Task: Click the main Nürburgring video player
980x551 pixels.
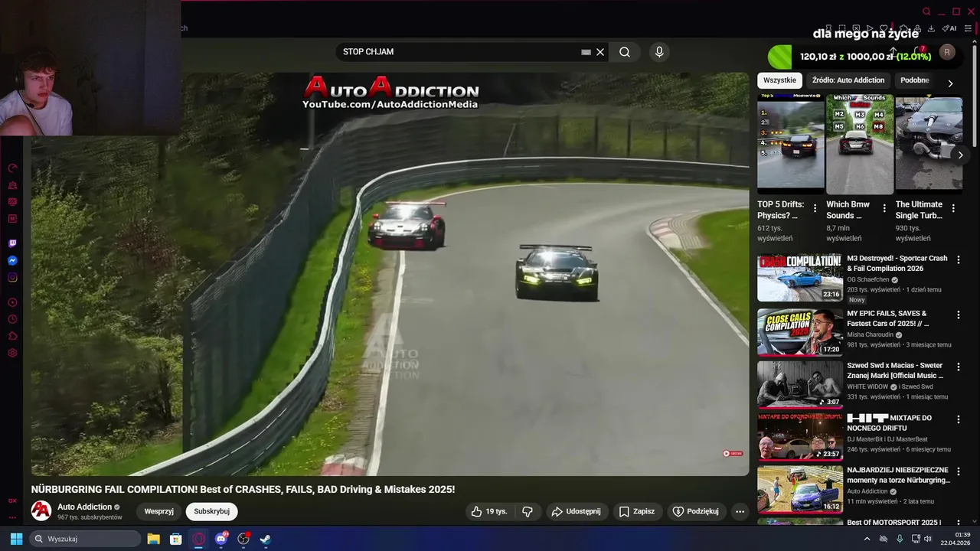Action: point(390,274)
